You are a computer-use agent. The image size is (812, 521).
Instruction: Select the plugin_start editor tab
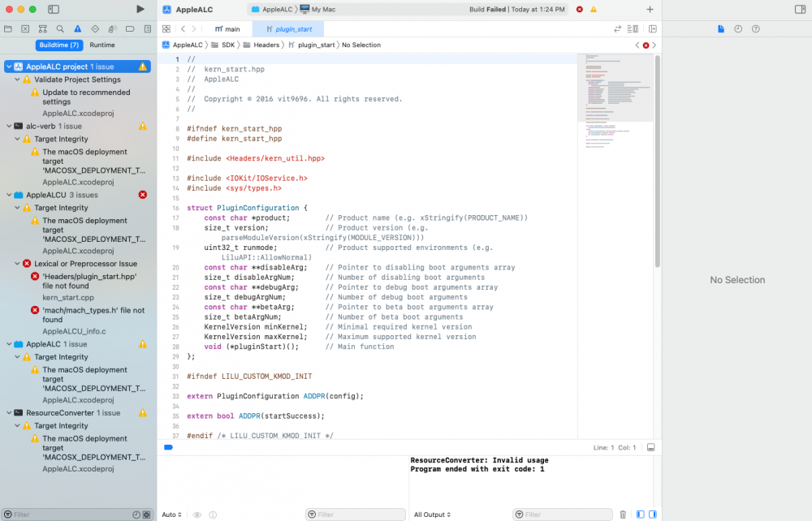pos(288,29)
